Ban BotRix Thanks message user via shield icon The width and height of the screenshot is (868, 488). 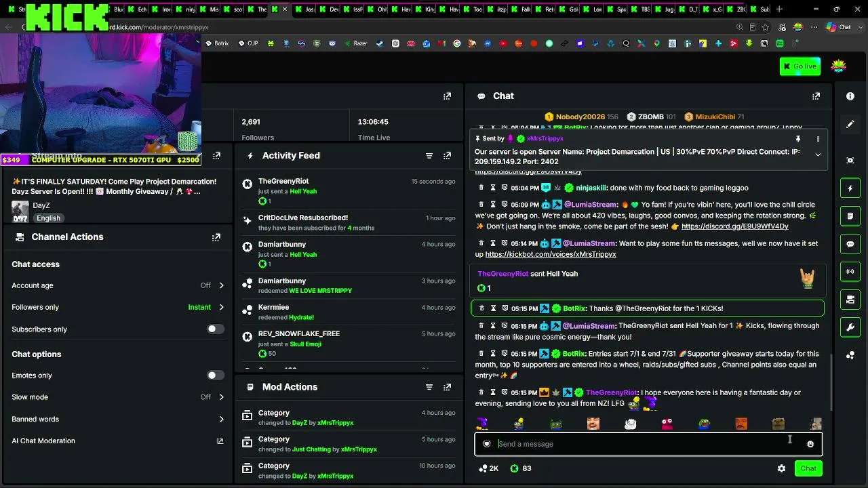tap(505, 308)
